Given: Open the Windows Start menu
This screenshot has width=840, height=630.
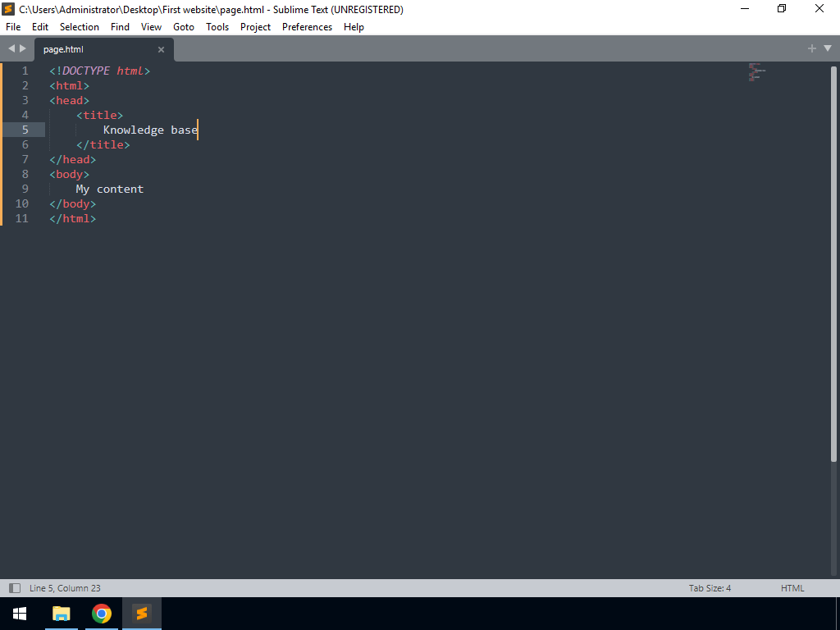Looking at the screenshot, I should pyautogui.click(x=20, y=614).
